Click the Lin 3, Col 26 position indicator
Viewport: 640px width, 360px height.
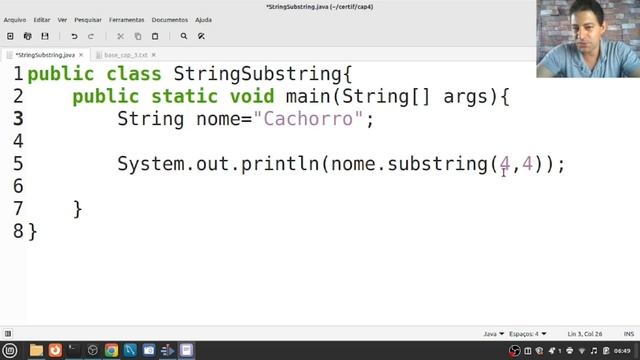[584, 334]
